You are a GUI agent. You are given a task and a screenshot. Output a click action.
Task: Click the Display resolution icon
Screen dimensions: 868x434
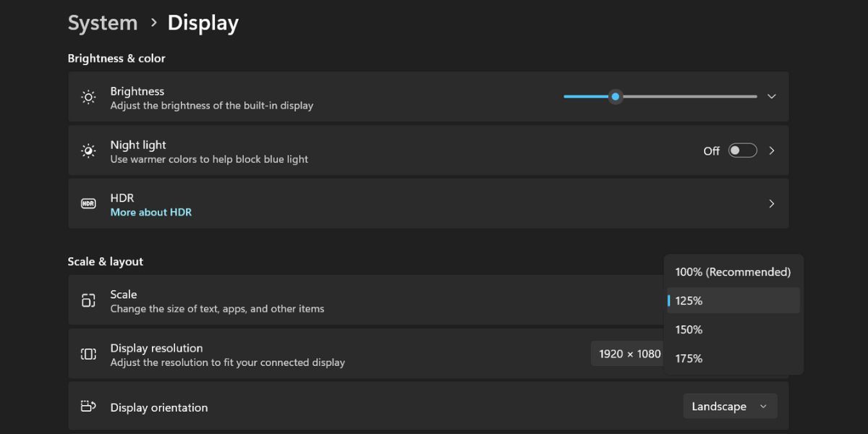[x=88, y=354]
